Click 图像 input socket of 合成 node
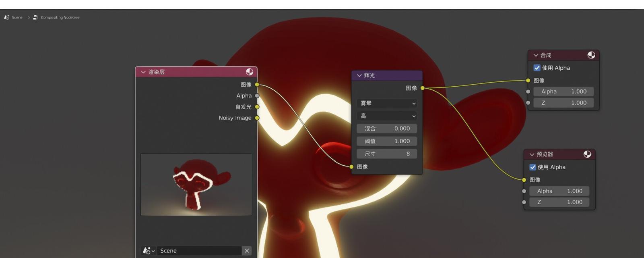The height and width of the screenshot is (258, 644). (x=528, y=81)
